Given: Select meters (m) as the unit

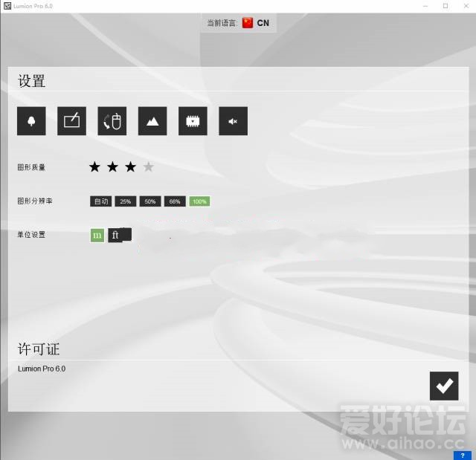Looking at the screenshot, I should pos(97,236).
